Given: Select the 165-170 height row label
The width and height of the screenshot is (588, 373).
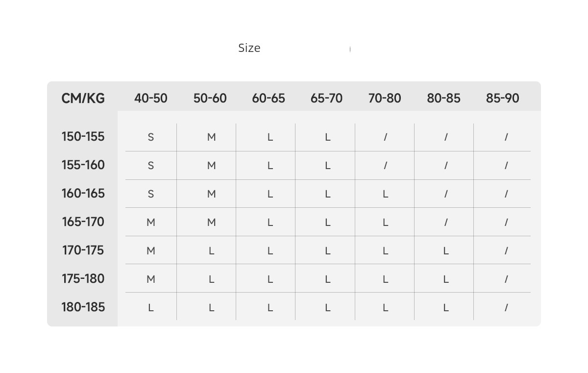Looking at the screenshot, I should point(83,222).
